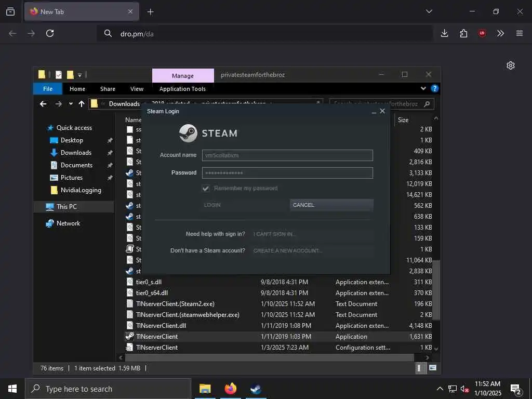Viewport: 532px width, 399px height.
Task: Click the properties icon in Explorer quick access toolbar
Action: [x=59, y=75]
